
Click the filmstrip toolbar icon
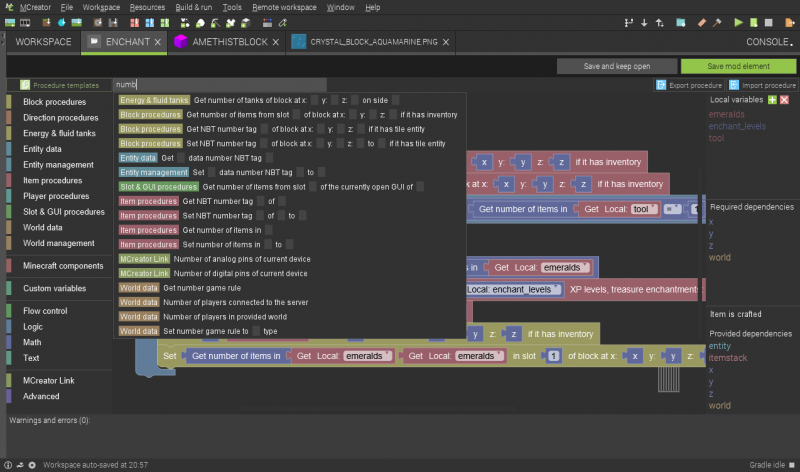pyautogui.click(x=25, y=22)
